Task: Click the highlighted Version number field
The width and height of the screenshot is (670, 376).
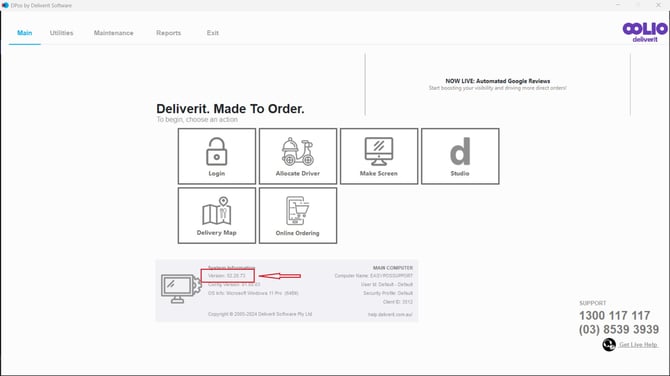Action: 227,276
